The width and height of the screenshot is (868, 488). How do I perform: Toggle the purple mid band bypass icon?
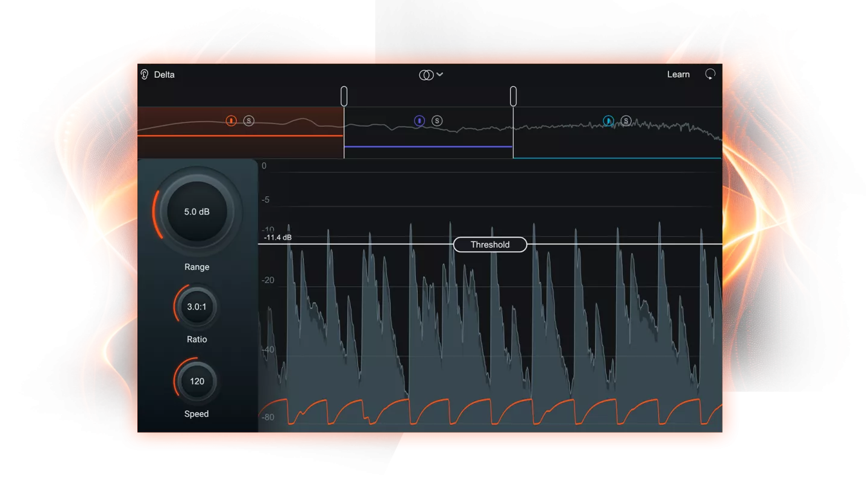(x=420, y=121)
